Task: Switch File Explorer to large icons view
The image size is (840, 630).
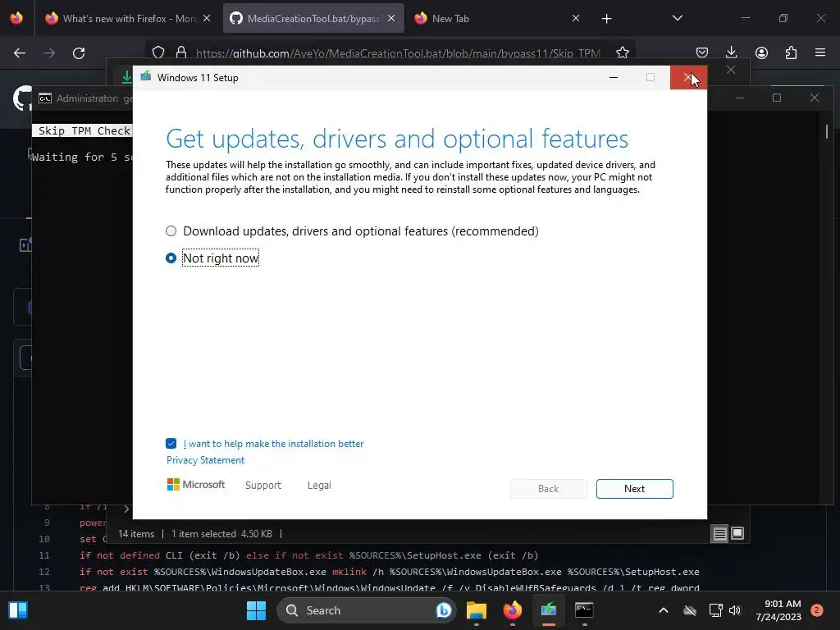Action: 737,533
